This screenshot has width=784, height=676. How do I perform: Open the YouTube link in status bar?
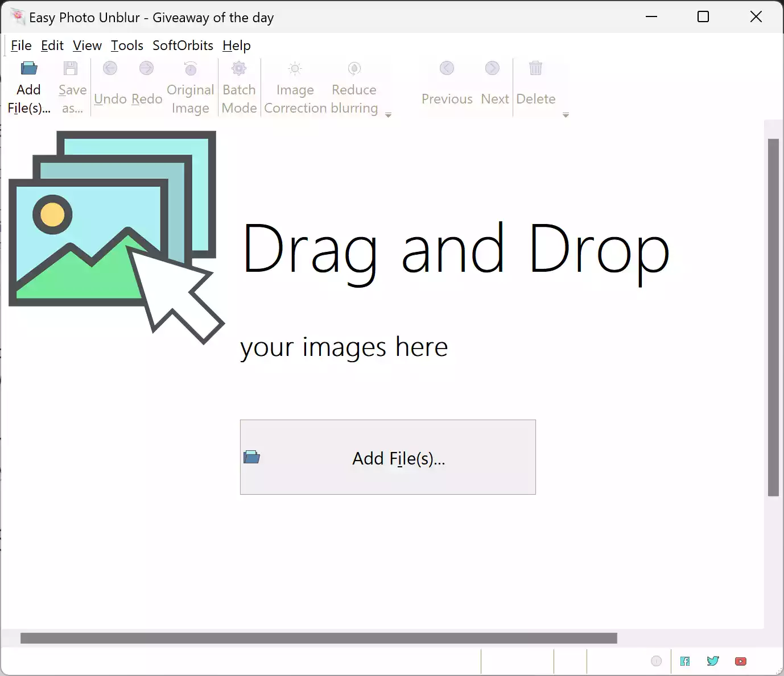tap(740, 661)
